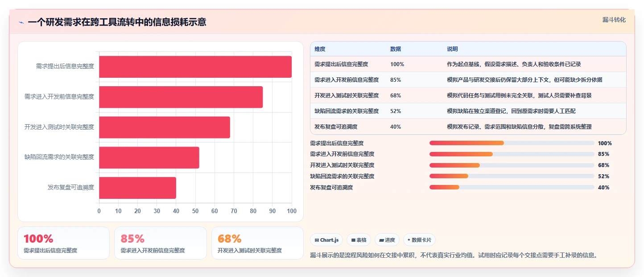Screen dimensions: 644x277
Task: Click the chart bar for 开发进入测试时关联完整度
Action: (165, 127)
